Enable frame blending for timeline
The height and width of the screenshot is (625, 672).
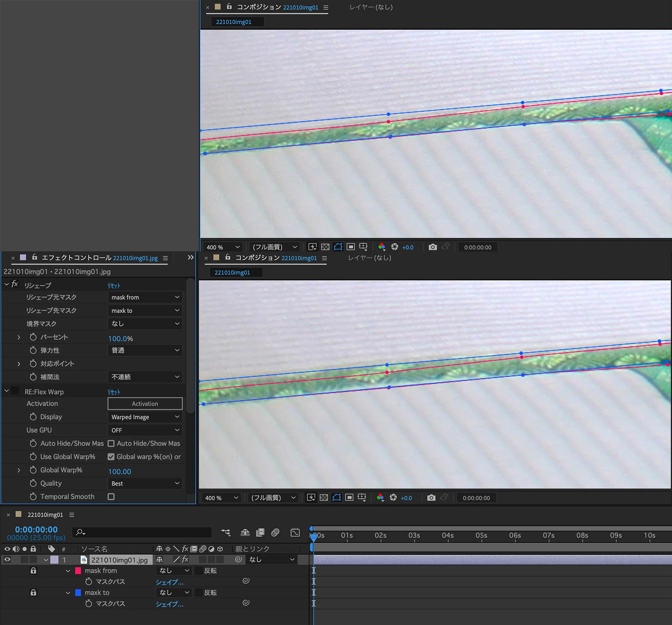click(260, 533)
